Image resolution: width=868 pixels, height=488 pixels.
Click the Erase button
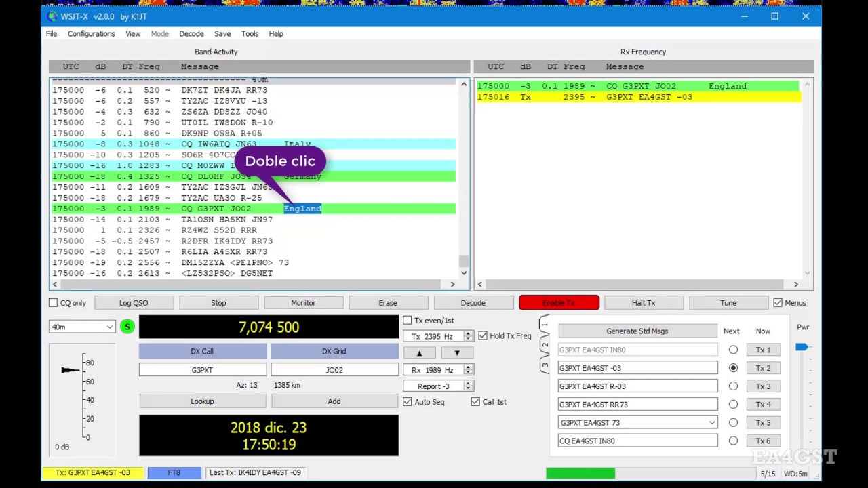tap(388, 303)
